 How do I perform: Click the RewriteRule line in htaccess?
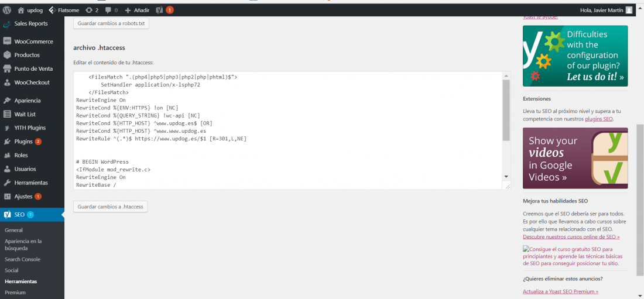point(161,139)
